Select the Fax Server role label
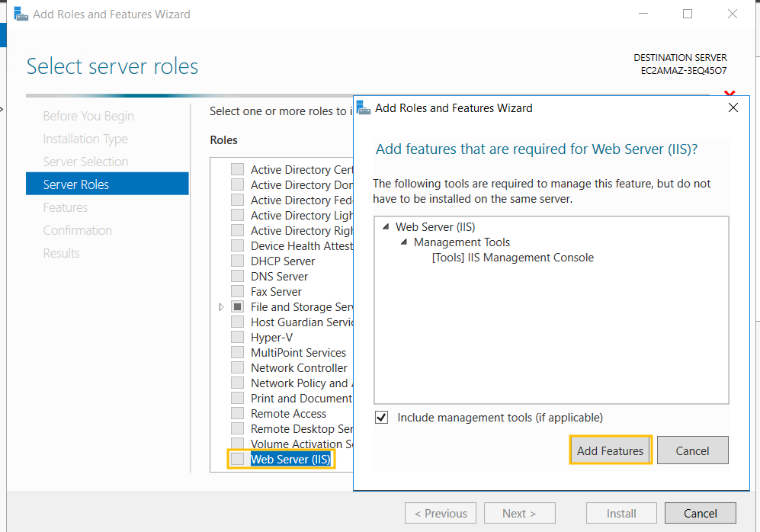The width and height of the screenshot is (760, 532). coord(276,292)
